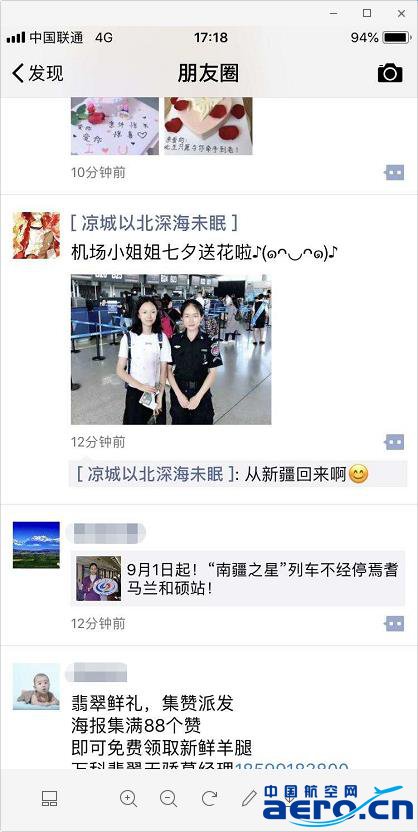Open comment menu on the 南疆之星 train post
The height and width of the screenshot is (832, 418).
[395, 623]
